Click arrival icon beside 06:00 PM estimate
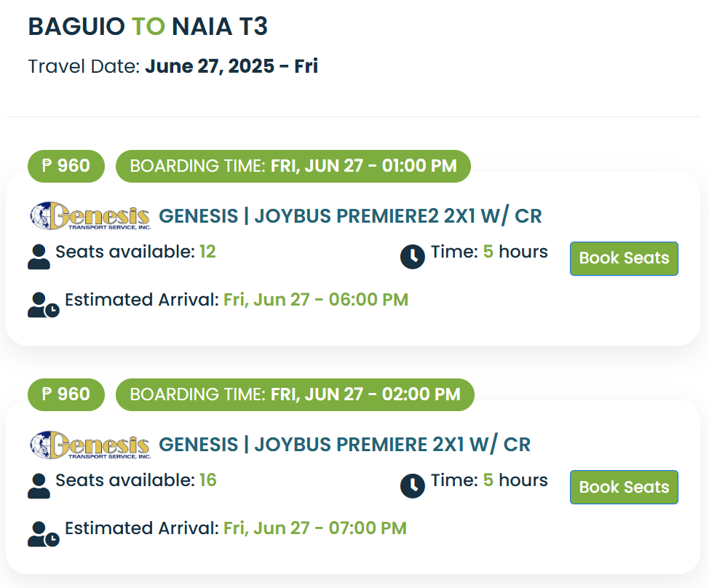Image resolution: width=709 pixels, height=588 pixels. (x=44, y=305)
